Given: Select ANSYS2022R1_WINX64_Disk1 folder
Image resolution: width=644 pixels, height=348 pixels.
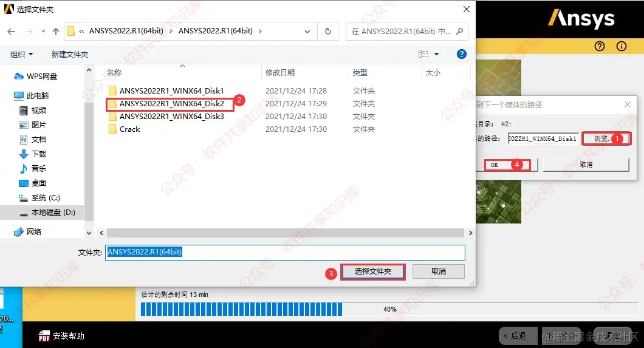Looking at the screenshot, I should click(166, 90).
